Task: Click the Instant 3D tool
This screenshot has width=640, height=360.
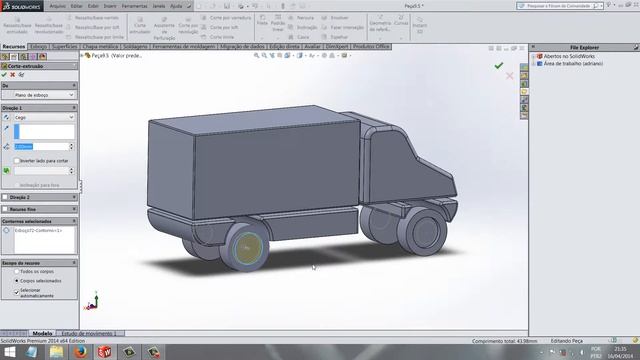Action: pos(420,25)
